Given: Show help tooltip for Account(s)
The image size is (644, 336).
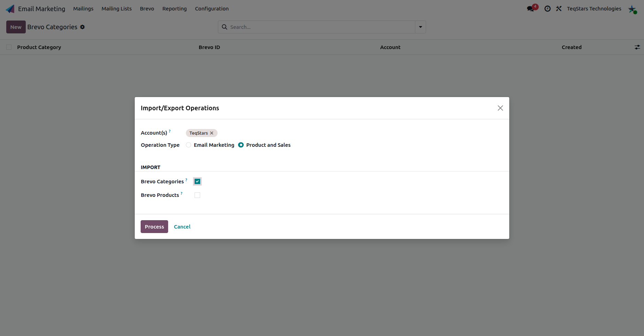Looking at the screenshot, I should 170,131.
